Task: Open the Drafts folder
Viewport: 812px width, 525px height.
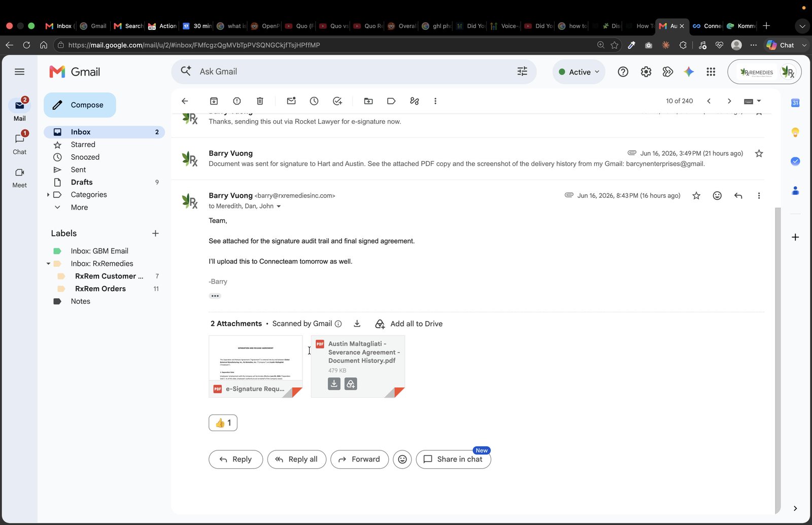Action: [104, 182]
